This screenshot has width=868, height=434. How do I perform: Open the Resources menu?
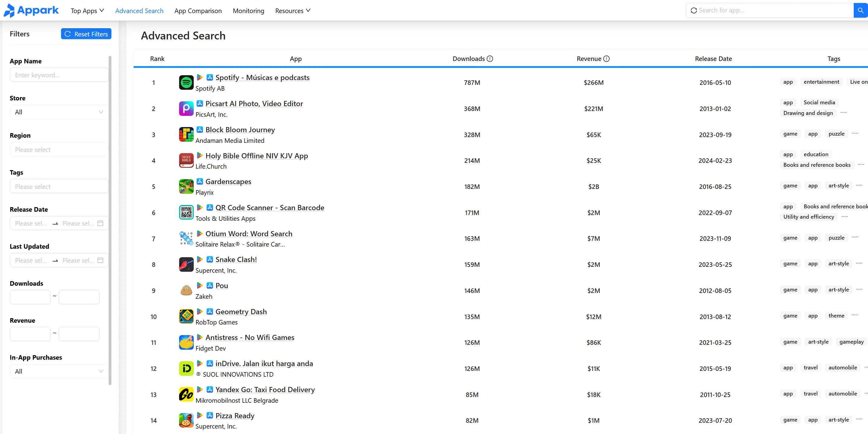[292, 11]
